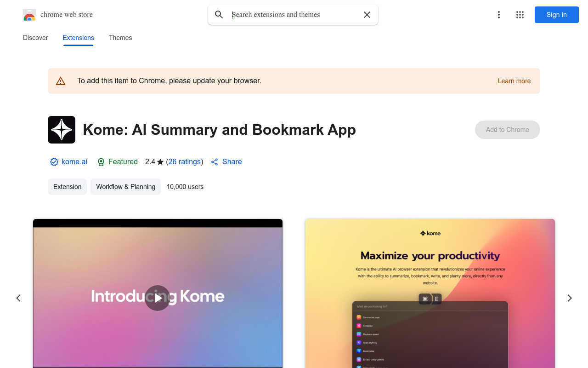
Task: Click the extension title heading
Action: pos(220,130)
